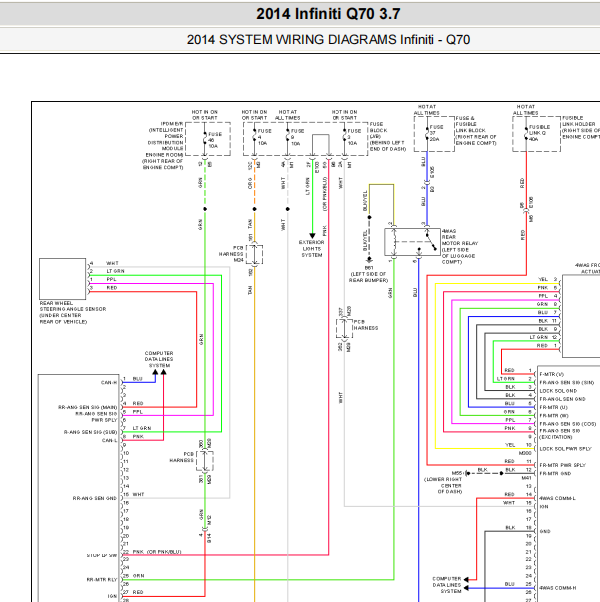This screenshot has width=600, height=602.
Task: Select the "M55 (LOWER RIGHT CENTER OF DASH)" label
Action: coord(444,482)
